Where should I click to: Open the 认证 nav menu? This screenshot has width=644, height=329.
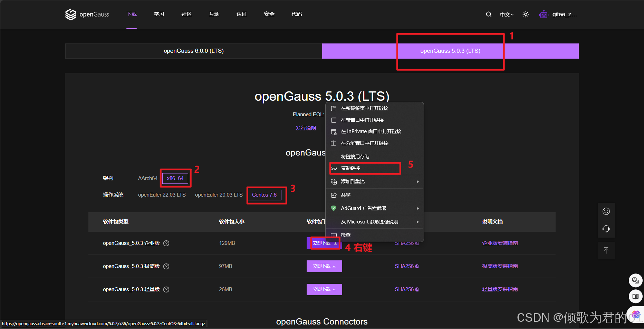tap(242, 14)
